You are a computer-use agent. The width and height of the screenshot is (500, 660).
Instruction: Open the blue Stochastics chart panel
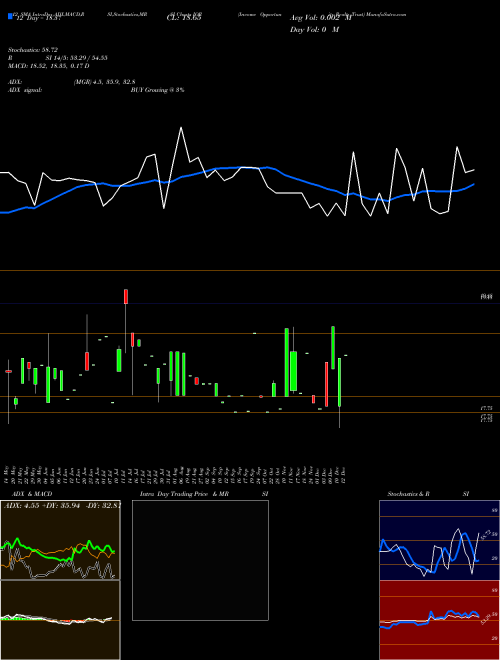coord(439,540)
